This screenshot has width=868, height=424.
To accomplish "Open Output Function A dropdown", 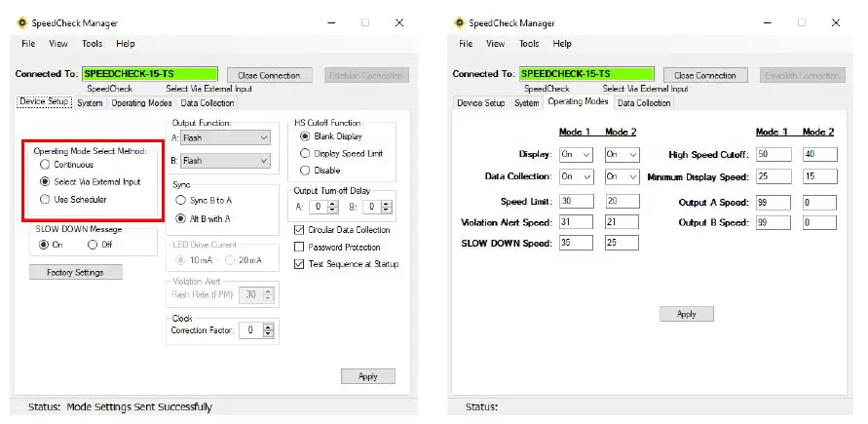I will point(226,137).
